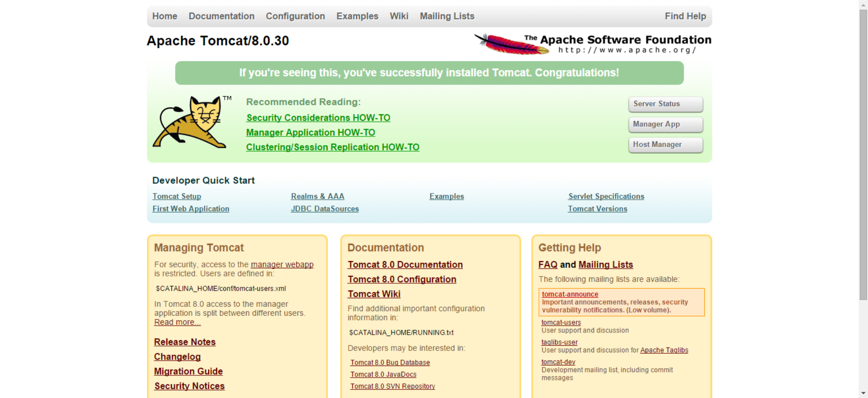Viewport: 868px width, 398px height.
Task: Open Clustering/Session Replication HOW-TO link
Action: (333, 147)
